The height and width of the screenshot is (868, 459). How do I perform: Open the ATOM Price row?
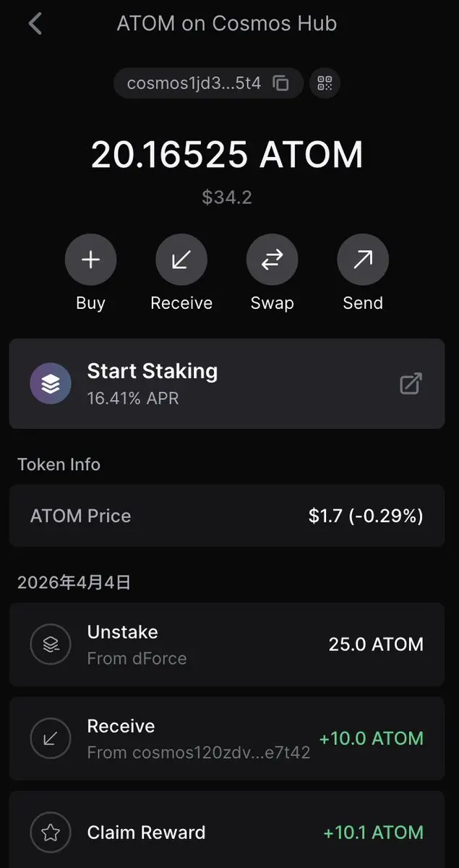tap(226, 516)
